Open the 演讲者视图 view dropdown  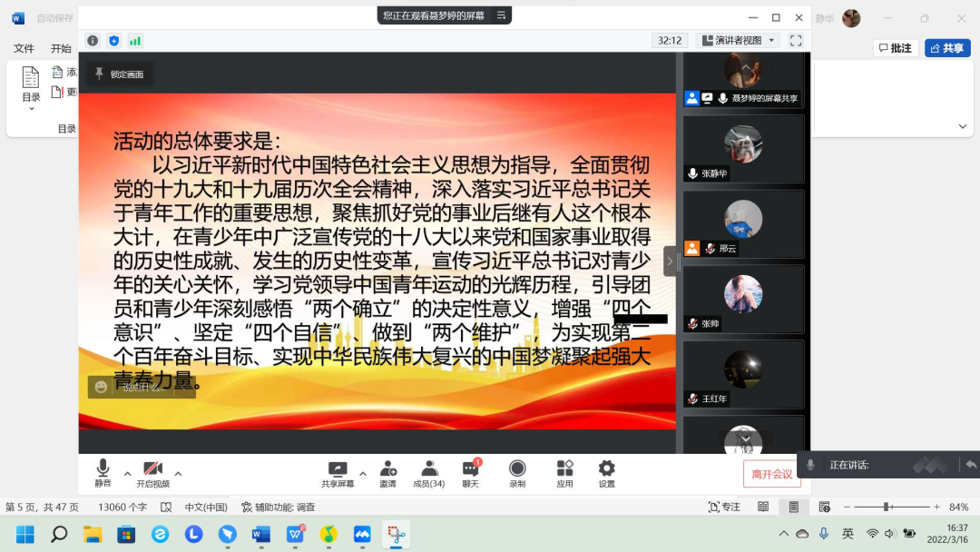point(739,41)
